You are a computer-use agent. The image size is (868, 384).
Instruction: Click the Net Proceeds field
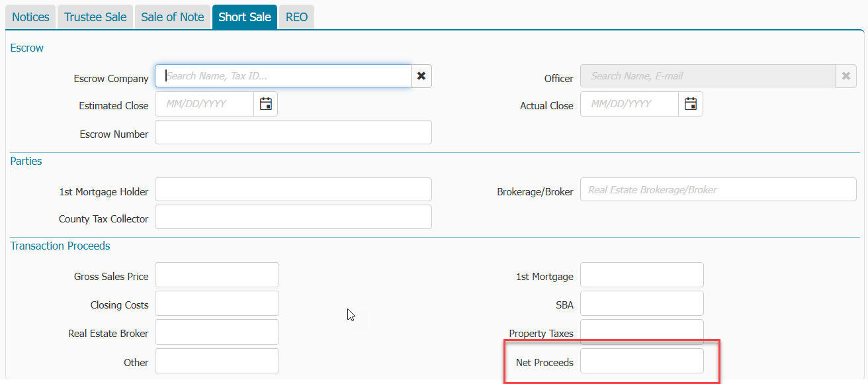click(642, 361)
